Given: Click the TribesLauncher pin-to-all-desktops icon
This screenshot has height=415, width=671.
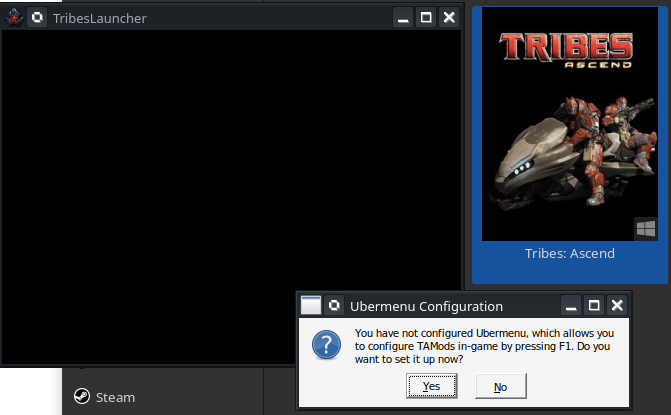Looking at the screenshot, I should (37, 18).
